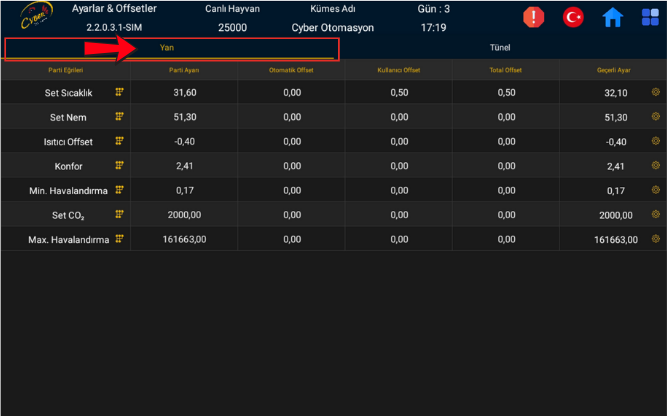Screen dimensions: 667x416
Task: Open gear icon for Min. Havalandırma row
Action: coord(656,190)
